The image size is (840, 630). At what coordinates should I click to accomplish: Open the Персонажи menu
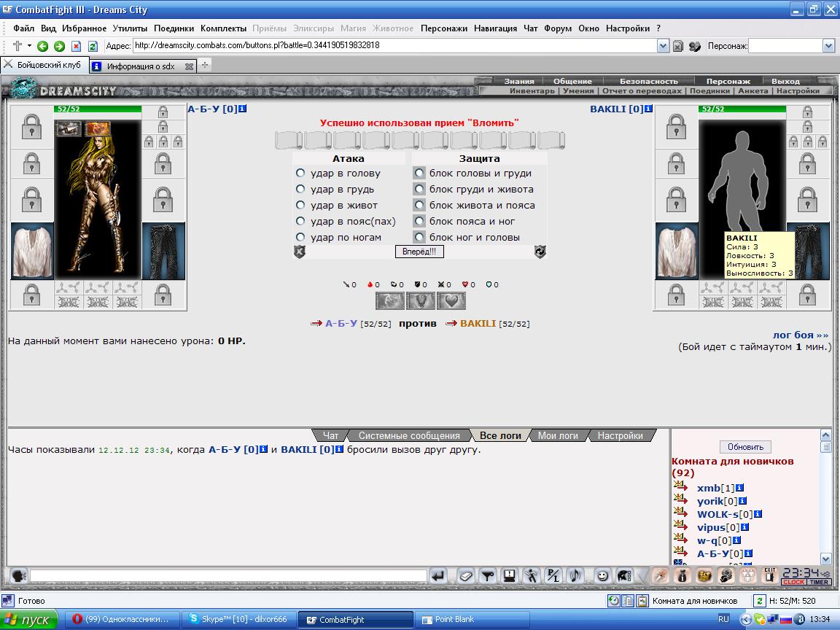tap(443, 28)
